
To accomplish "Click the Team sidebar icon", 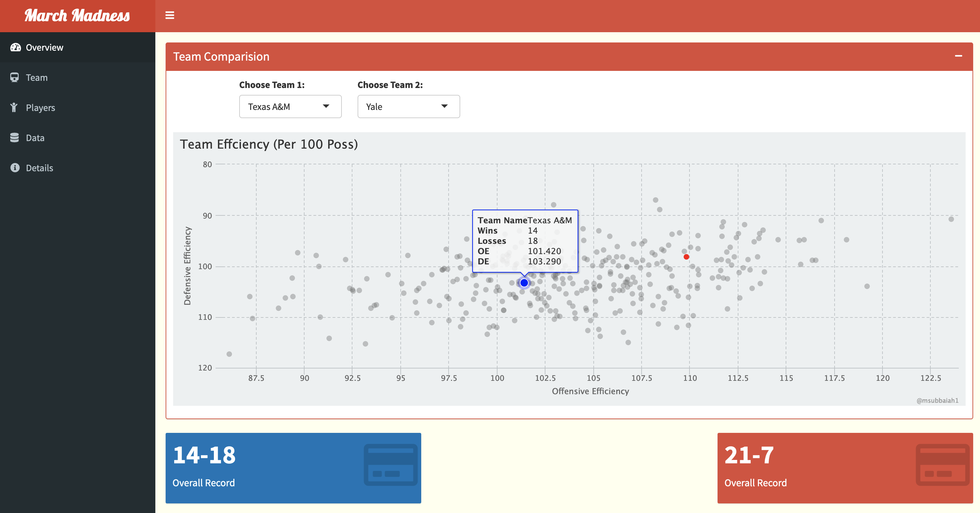I will point(14,77).
